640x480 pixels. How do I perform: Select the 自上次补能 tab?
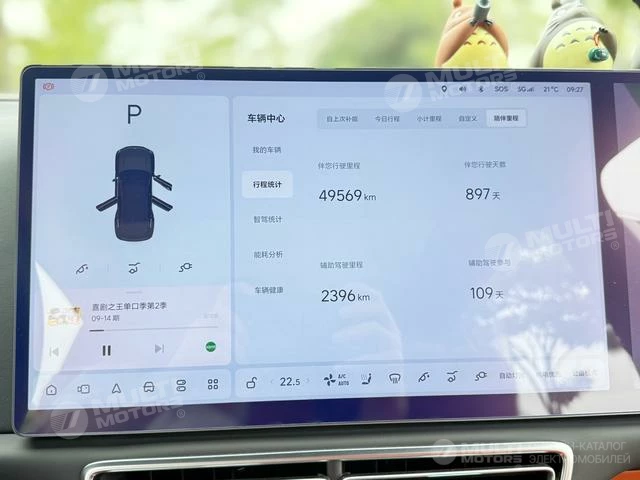pyautogui.click(x=341, y=118)
